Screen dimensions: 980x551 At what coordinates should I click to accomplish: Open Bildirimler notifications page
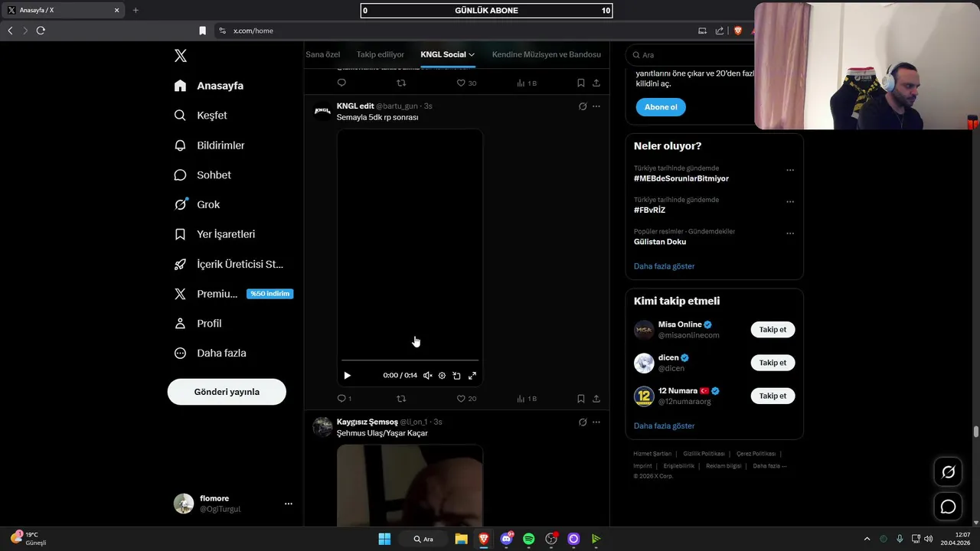209,145
